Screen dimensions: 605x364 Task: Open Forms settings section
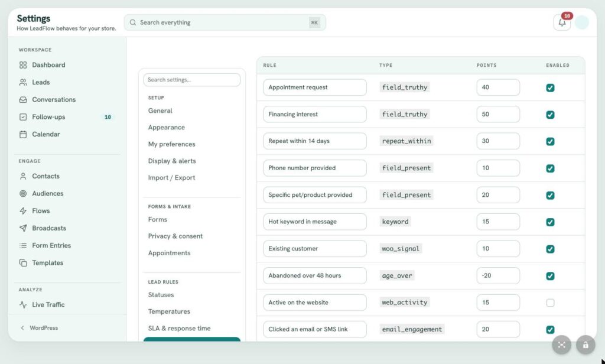pyautogui.click(x=157, y=219)
